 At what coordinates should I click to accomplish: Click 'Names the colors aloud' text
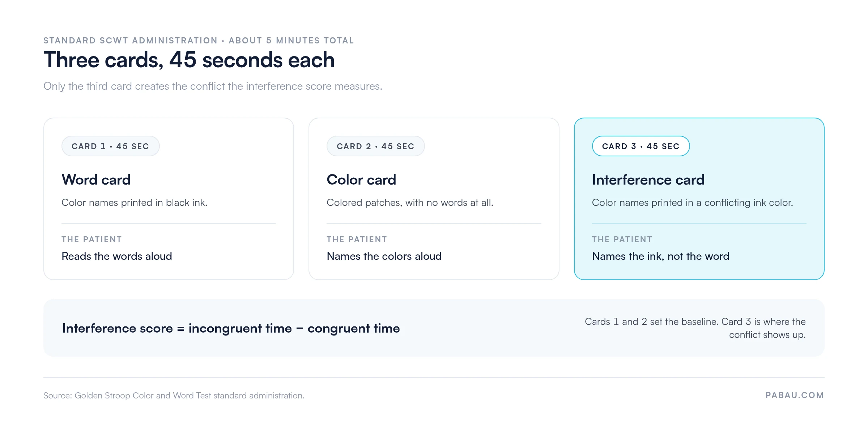coord(384,256)
